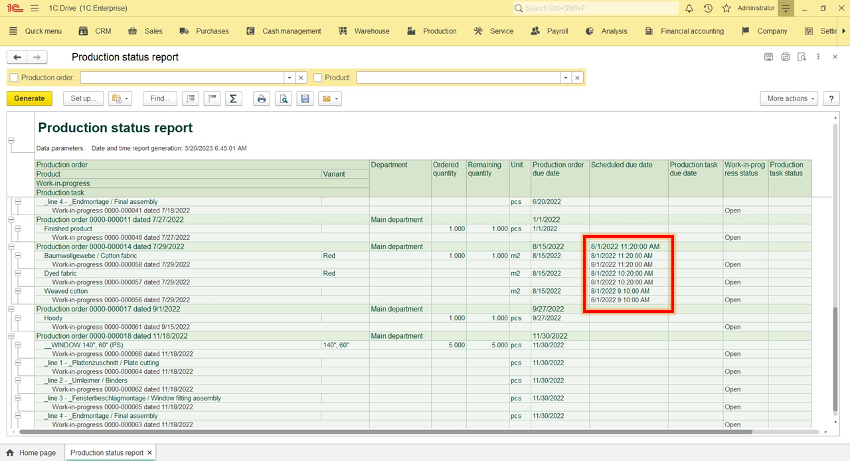Click the collapse groups icon
The image size is (850, 462).
212,99
